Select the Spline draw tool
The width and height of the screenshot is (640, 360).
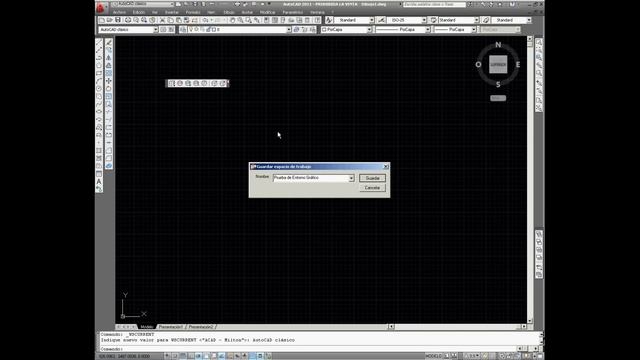coord(99,104)
